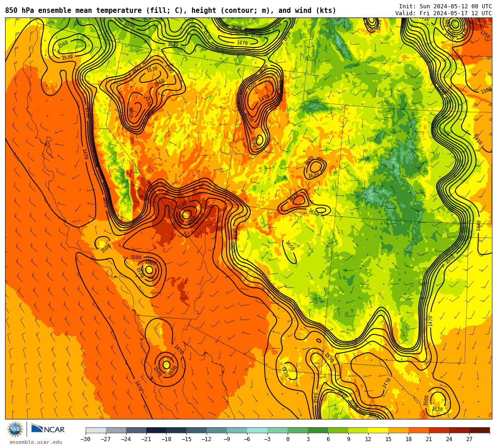Click the -9 to -6 color swatch

tap(237, 430)
